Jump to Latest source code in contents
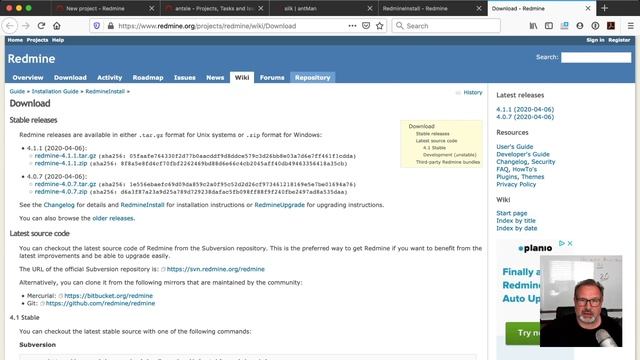Image resolution: width=640 pixels, height=360 pixels. pyautogui.click(x=436, y=141)
